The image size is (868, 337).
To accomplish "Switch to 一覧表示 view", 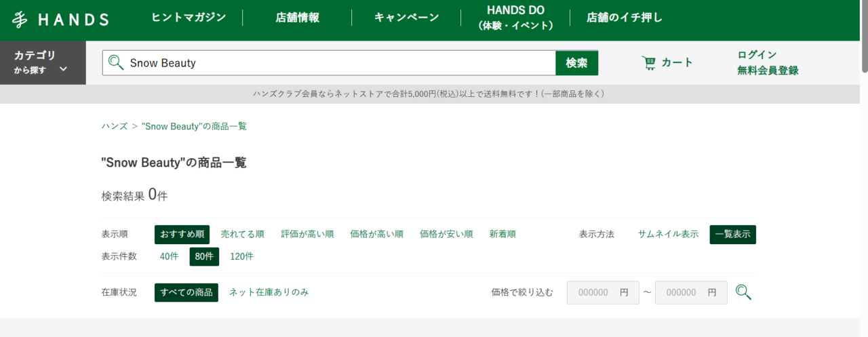I will coord(733,235).
